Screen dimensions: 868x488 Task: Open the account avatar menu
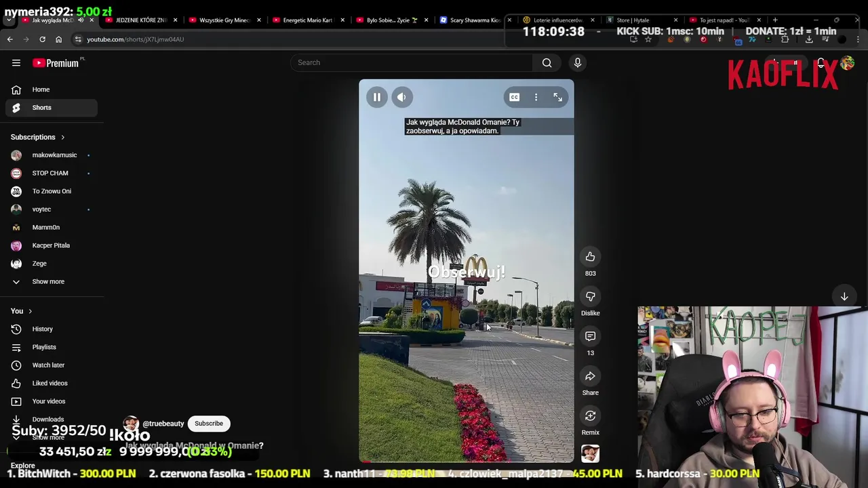coord(847,63)
